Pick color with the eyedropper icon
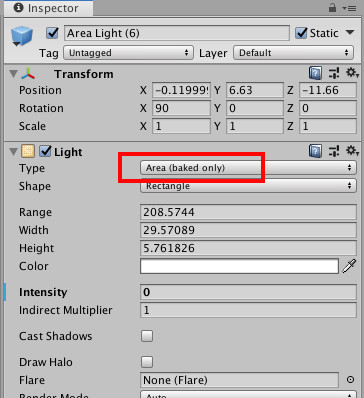Viewport: 364px width, 398px height. [x=349, y=266]
